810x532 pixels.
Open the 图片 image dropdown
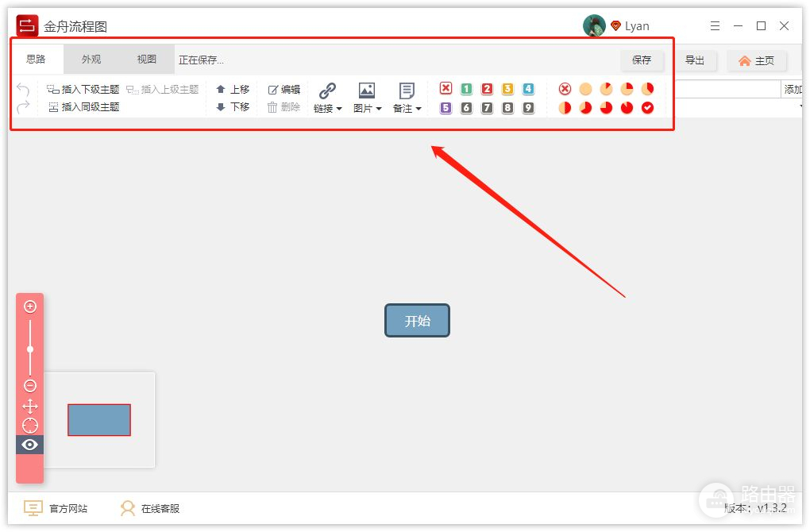[x=368, y=98]
